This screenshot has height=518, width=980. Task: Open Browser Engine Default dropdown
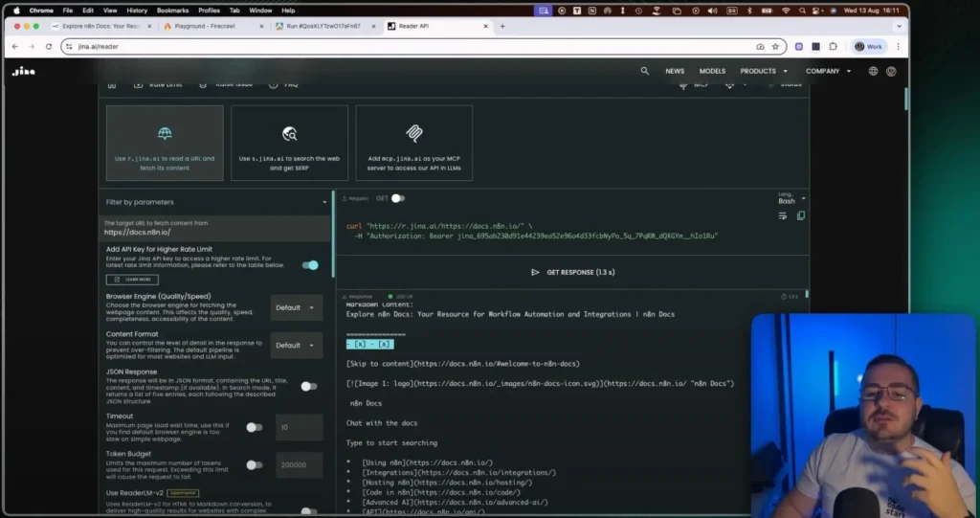tap(297, 307)
